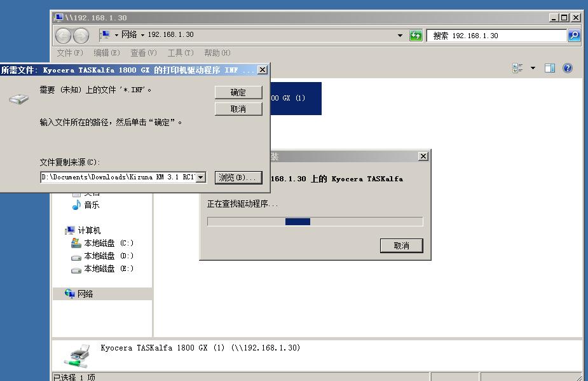Open the 工具(T) menu

pos(180,53)
